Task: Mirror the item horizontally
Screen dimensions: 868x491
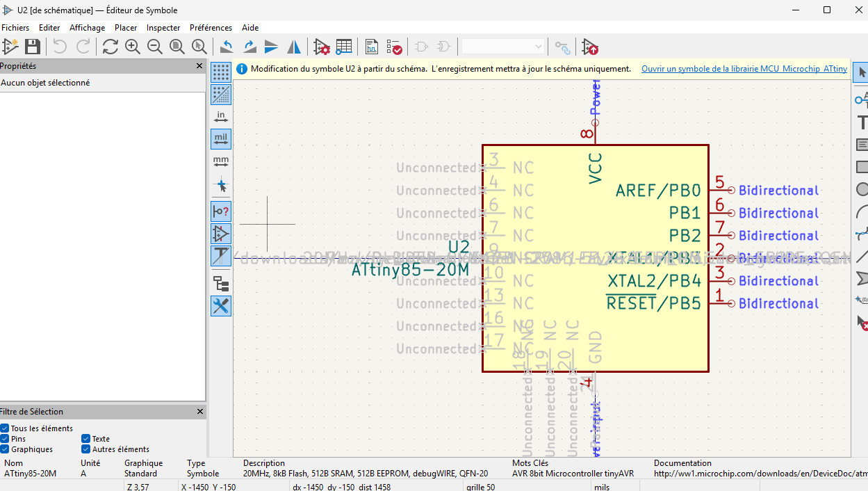Action: pyautogui.click(x=294, y=47)
